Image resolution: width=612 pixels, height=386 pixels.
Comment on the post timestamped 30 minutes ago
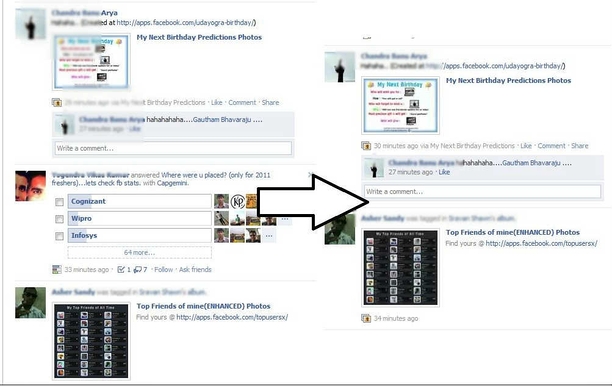[x=551, y=146]
